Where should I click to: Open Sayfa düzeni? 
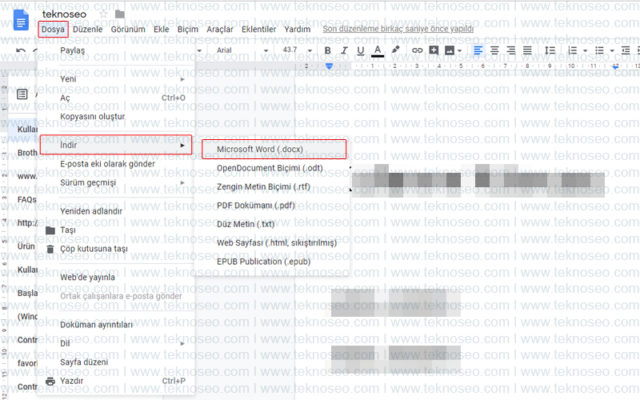pyautogui.click(x=116, y=362)
